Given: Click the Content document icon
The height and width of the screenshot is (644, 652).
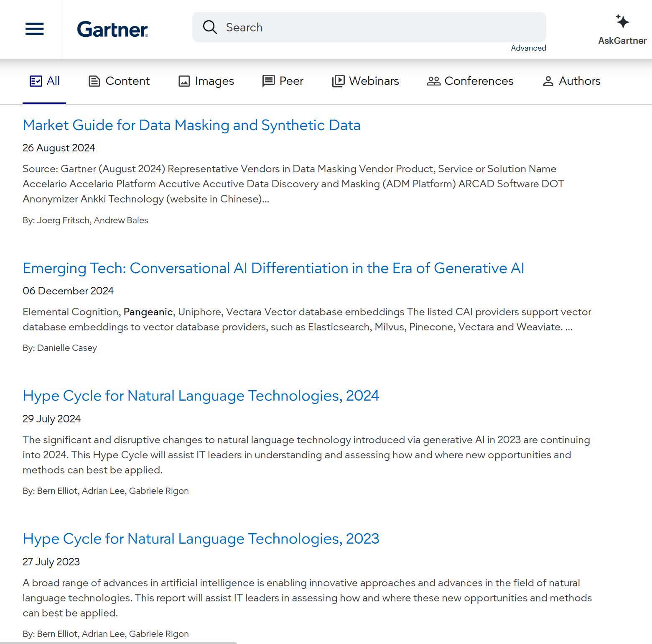Looking at the screenshot, I should tap(94, 81).
